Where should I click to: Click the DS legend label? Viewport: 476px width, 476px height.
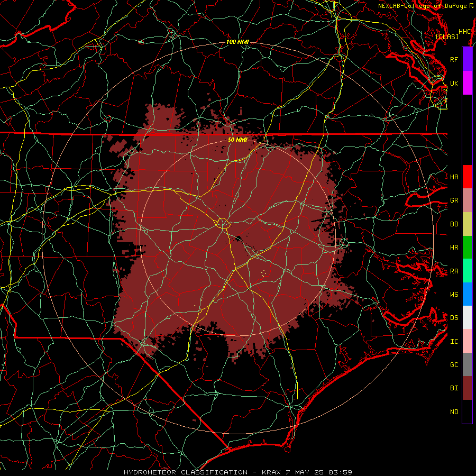coord(454,317)
